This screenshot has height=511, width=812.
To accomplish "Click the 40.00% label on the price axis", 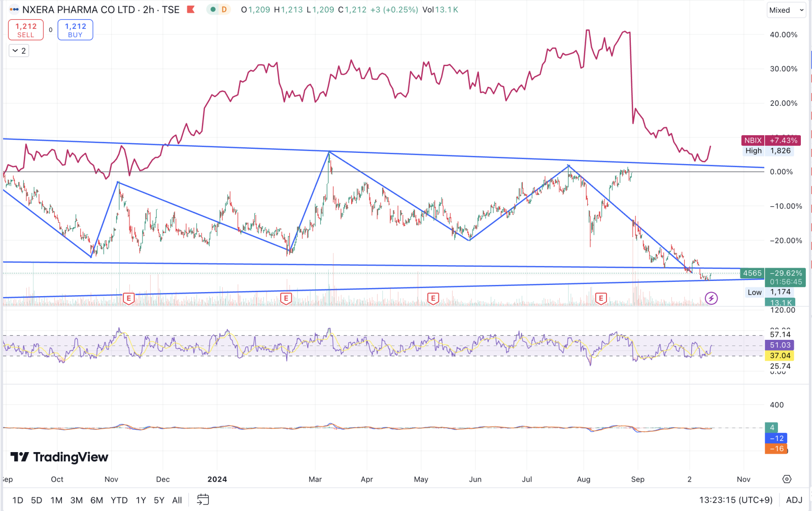I will (x=784, y=35).
